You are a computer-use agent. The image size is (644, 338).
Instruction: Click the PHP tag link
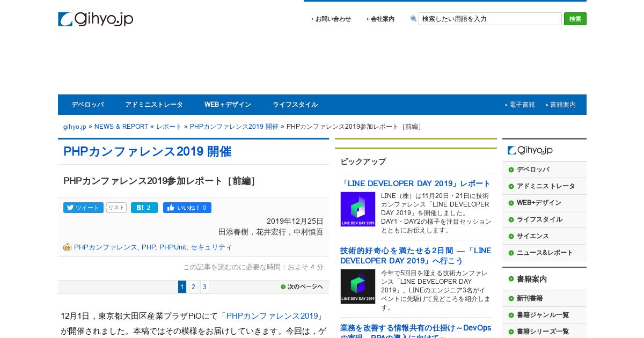pos(148,247)
